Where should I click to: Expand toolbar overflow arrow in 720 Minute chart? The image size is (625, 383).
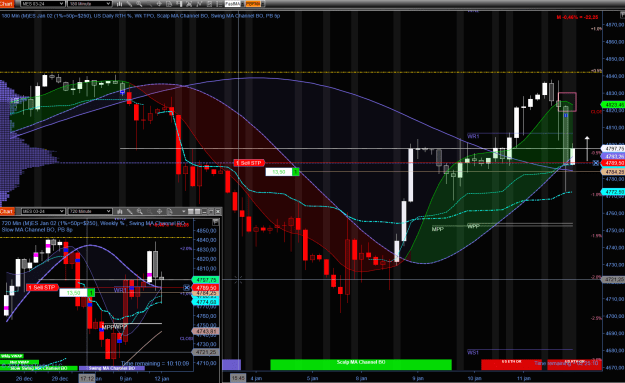184,211
